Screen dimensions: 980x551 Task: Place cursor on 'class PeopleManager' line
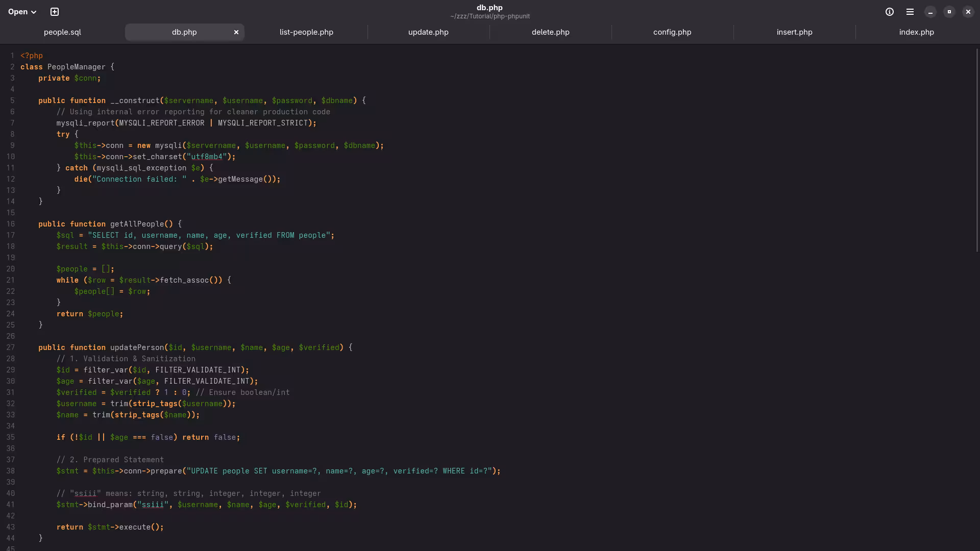(77, 67)
